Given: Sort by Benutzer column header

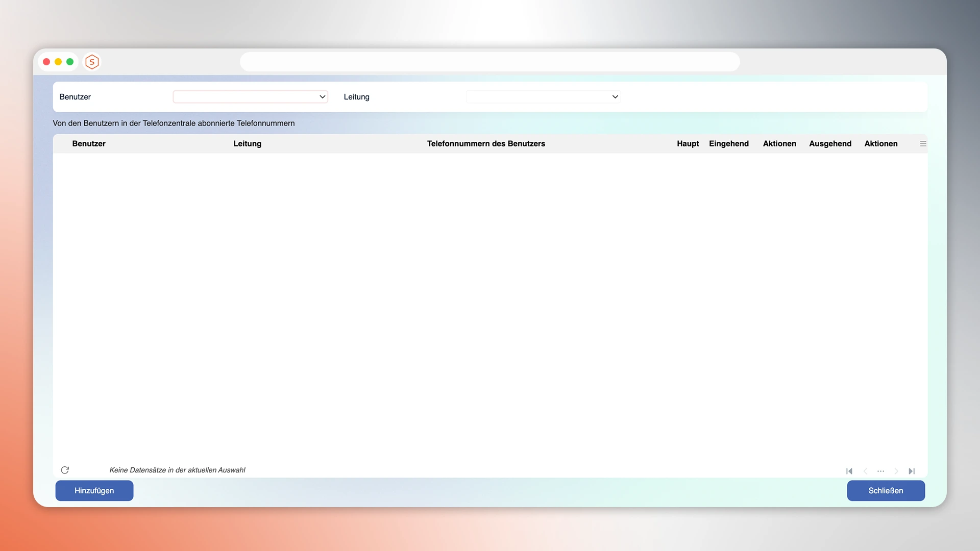Looking at the screenshot, I should tap(89, 144).
